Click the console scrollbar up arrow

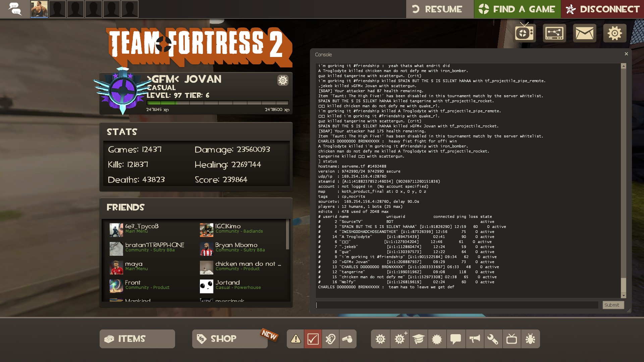tap(624, 66)
